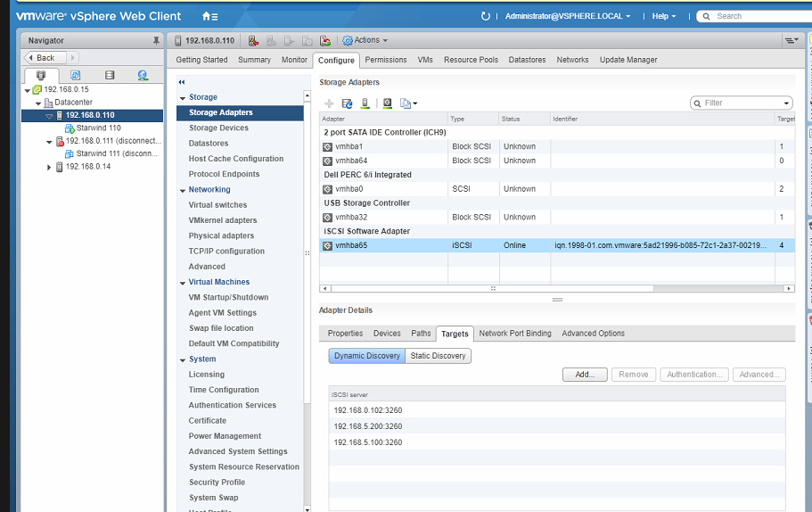Open the panel options menu at top right
This screenshot has height=512, width=812.
click(x=791, y=40)
